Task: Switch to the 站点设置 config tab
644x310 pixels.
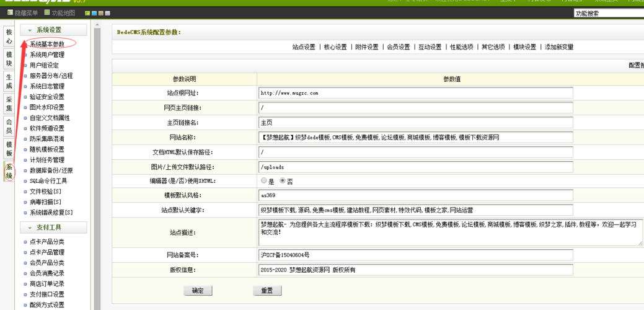Action: 304,47
